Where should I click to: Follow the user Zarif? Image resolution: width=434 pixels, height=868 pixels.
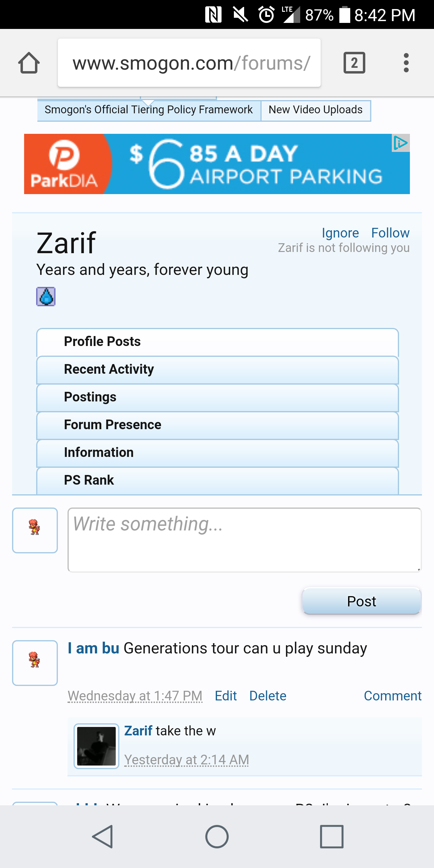pos(390,233)
